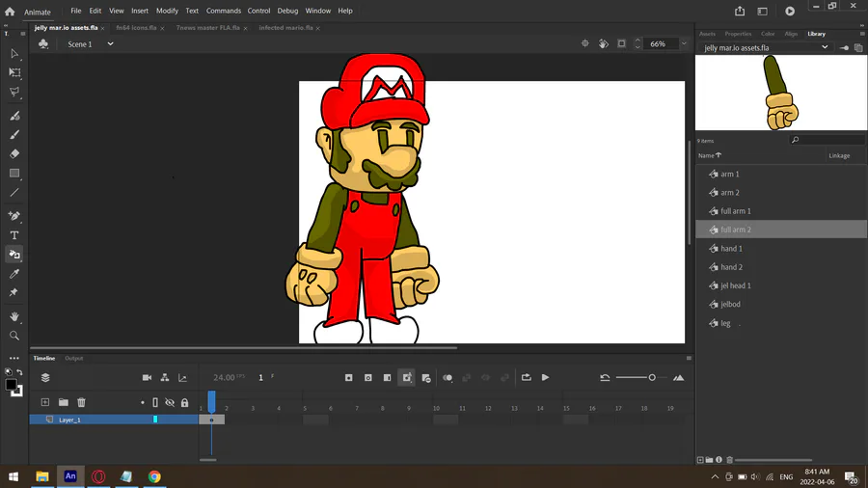Open the Quick Share and publish icon

[x=740, y=11]
